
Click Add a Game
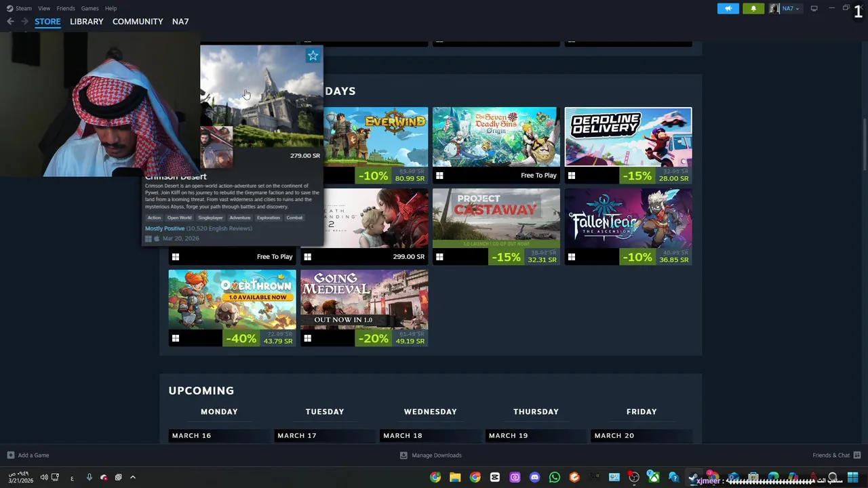28,455
